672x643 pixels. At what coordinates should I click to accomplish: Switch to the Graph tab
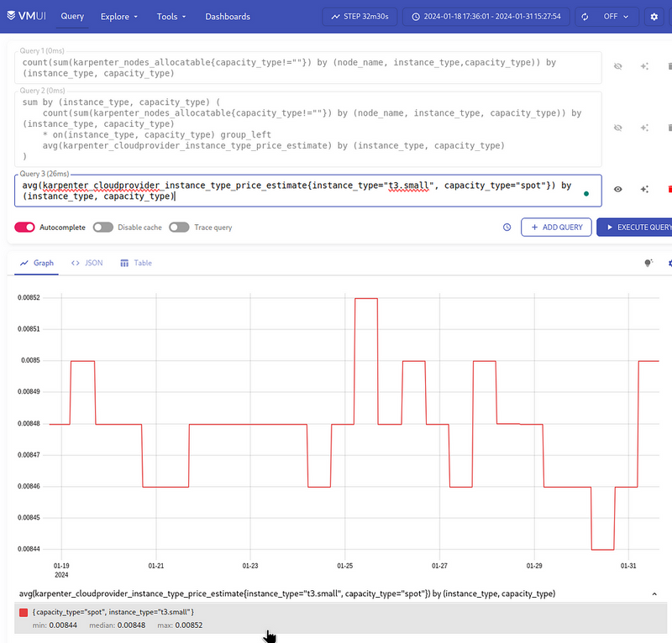(37, 263)
